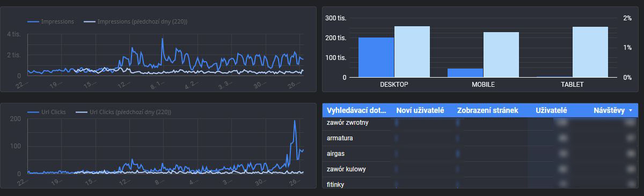Click the Zobrazení stránek column header
Image resolution: width=644 pixels, height=196 pixels.
pyautogui.click(x=487, y=110)
